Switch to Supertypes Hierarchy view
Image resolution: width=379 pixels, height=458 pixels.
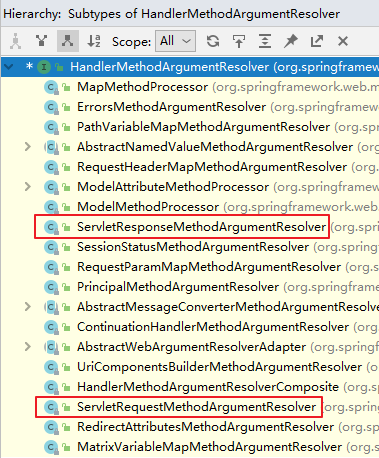[x=41, y=41]
